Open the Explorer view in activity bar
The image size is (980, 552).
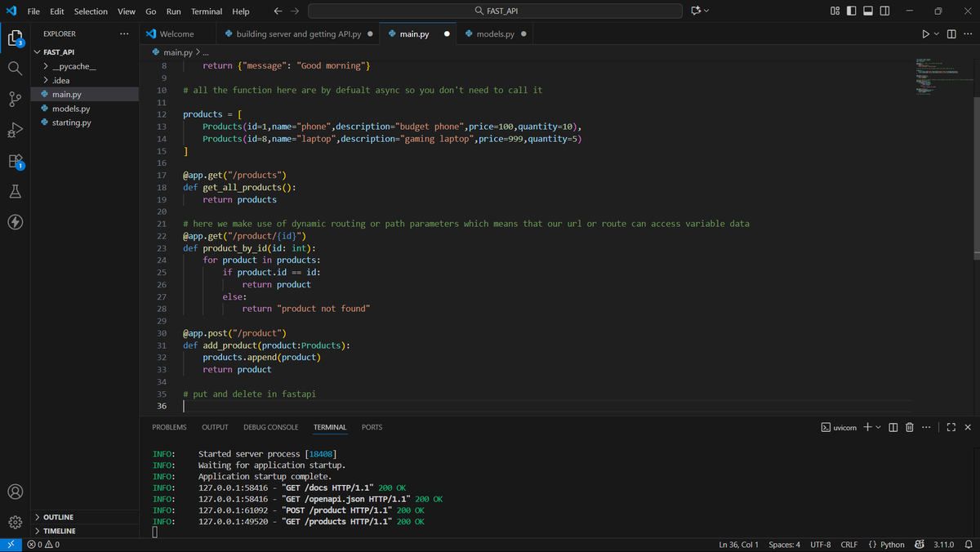point(15,38)
